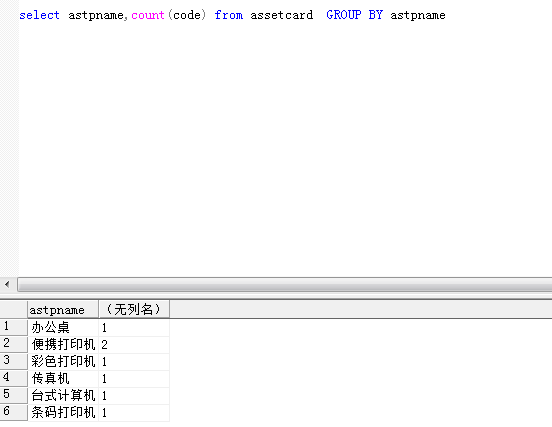The width and height of the screenshot is (552, 427).
Task: Click the assetcard table name in query
Action: [282, 15]
